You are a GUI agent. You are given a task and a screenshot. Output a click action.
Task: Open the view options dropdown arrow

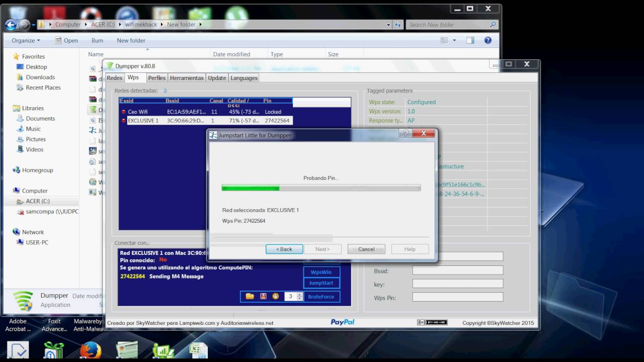click(x=454, y=40)
